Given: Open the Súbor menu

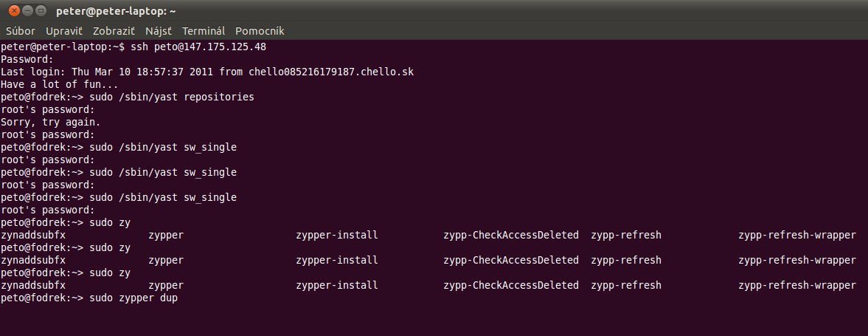Looking at the screenshot, I should (x=21, y=31).
